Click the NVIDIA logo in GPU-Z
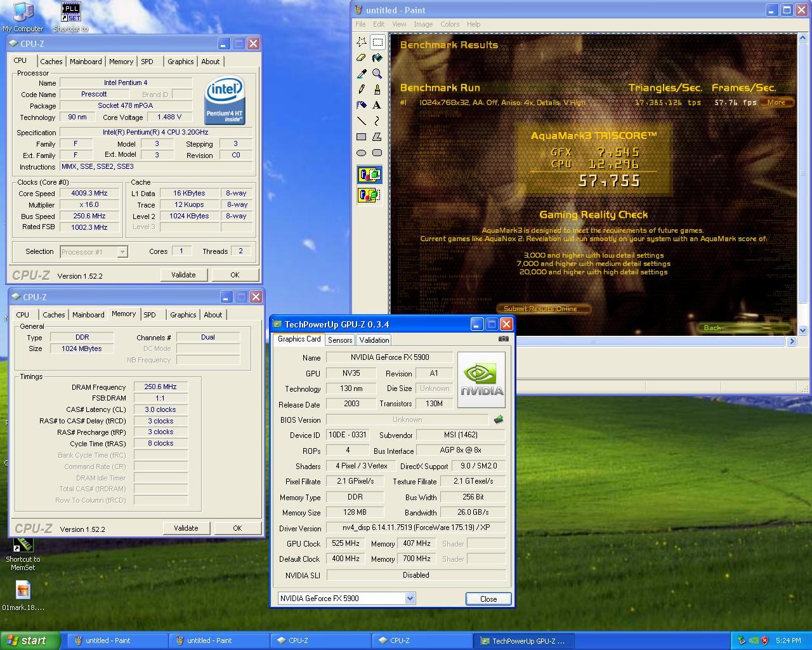 coord(481,380)
